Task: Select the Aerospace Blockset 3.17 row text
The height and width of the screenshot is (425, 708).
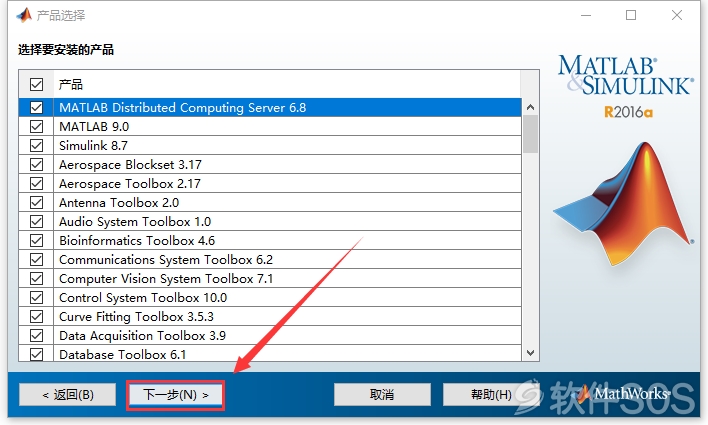Action: [130, 164]
